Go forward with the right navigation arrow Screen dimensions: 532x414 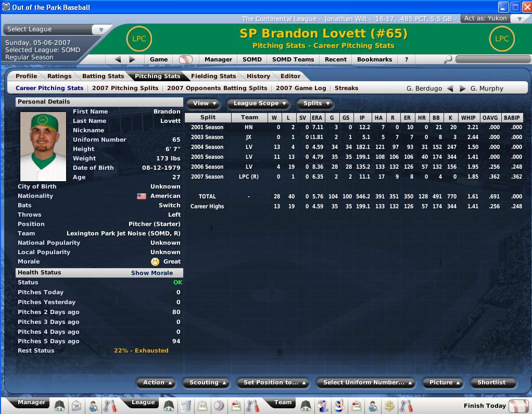[132, 59]
